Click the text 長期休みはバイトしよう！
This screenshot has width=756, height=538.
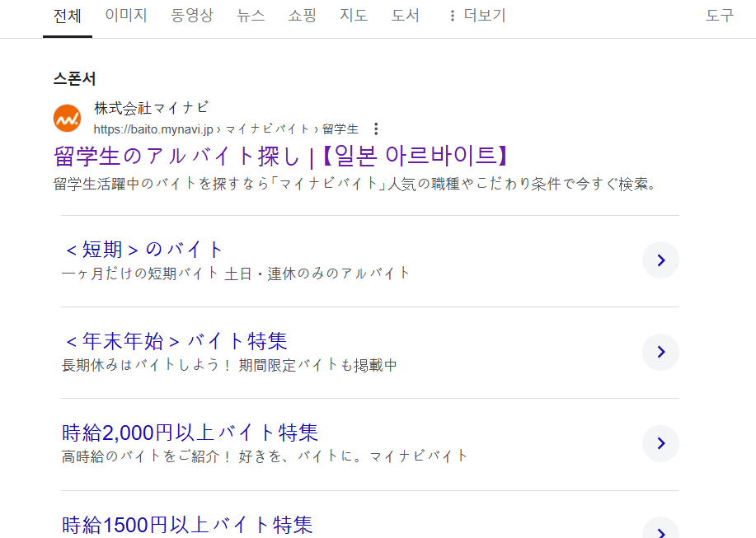(147, 365)
